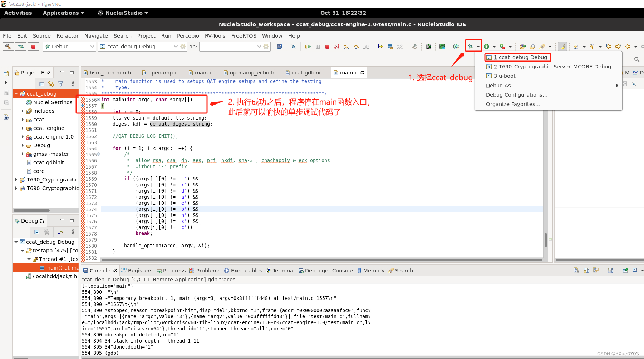Open dropdown arrow beside the Run button
This screenshot has height=359, width=644.
[x=494, y=47]
